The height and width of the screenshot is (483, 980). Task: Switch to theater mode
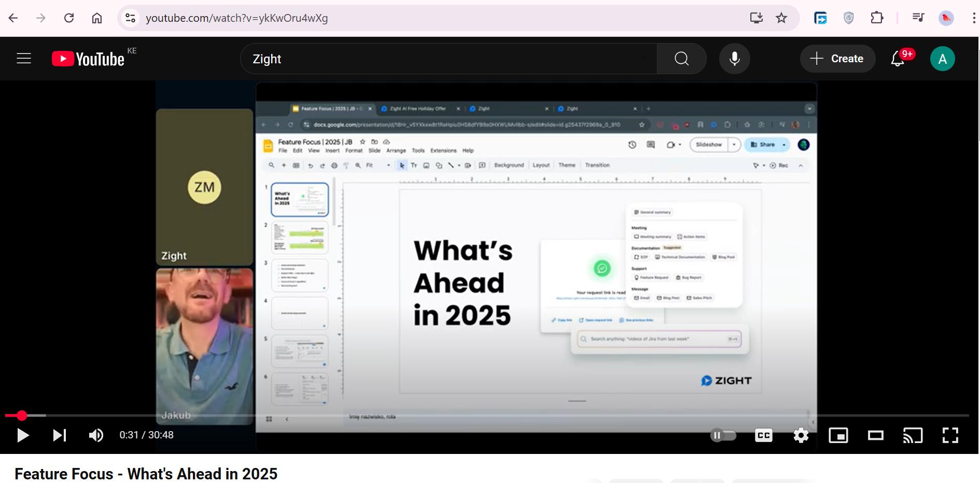pos(875,435)
